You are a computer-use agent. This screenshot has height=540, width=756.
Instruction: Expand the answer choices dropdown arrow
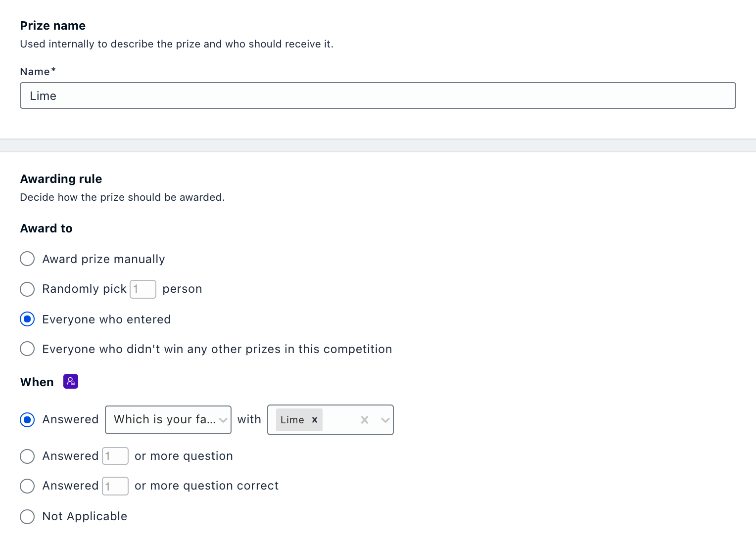[x=385, y=420]
